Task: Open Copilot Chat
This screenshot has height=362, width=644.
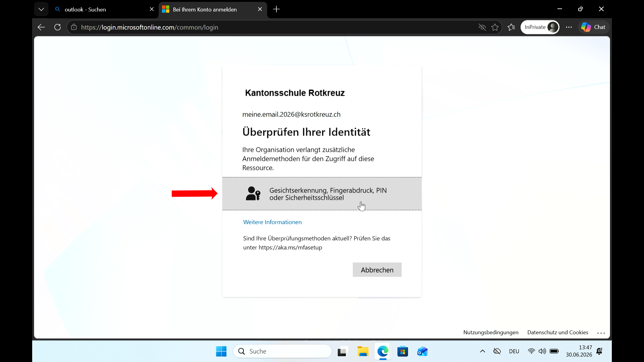Action: (593, 27)
